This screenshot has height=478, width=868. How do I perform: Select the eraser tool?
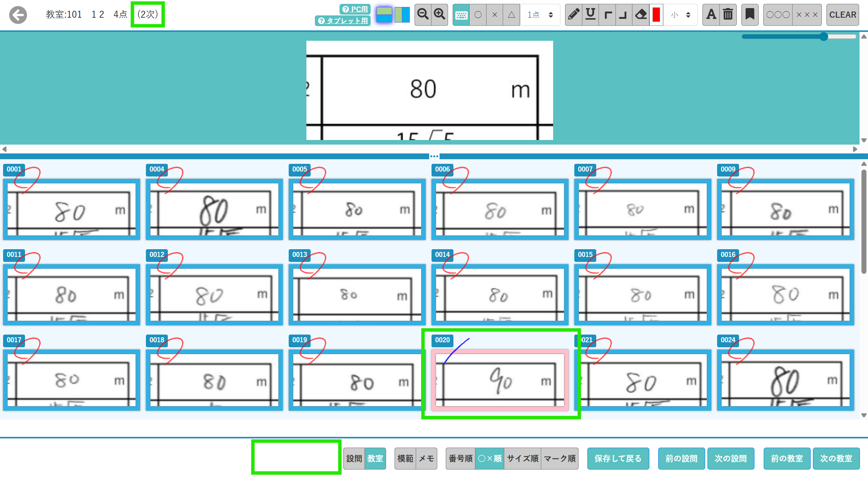641,15
